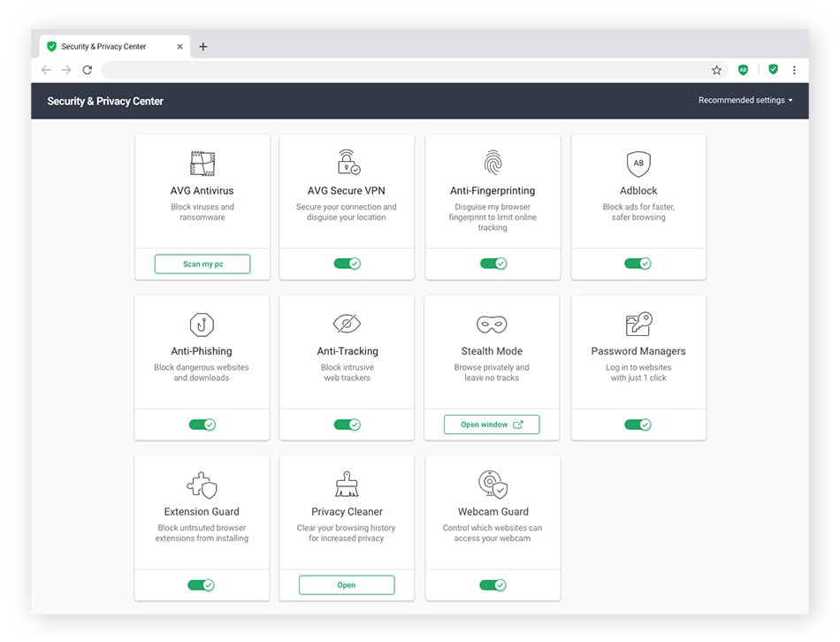
Task: Bookmark this page with the star icon
Action: pyautogui.click(x=716, y=70)
